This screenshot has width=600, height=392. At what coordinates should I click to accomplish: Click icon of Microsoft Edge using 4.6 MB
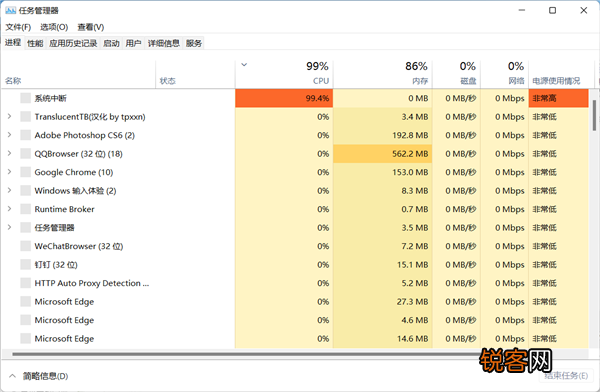tap(26, 320)
